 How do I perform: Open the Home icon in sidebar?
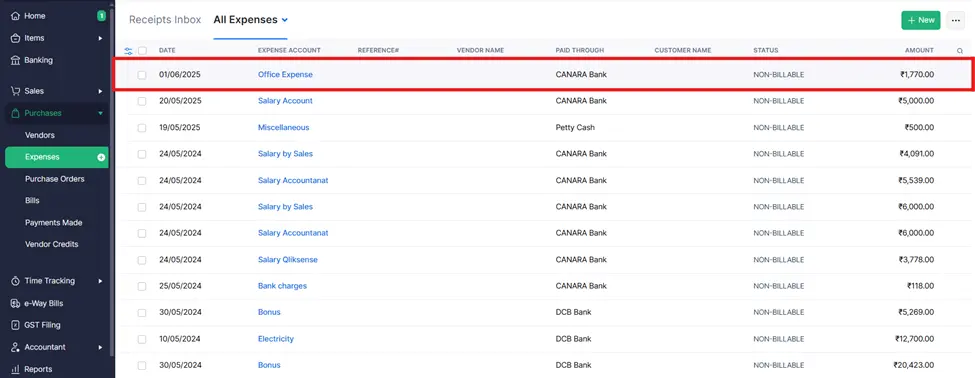click(x=16, y=16)
